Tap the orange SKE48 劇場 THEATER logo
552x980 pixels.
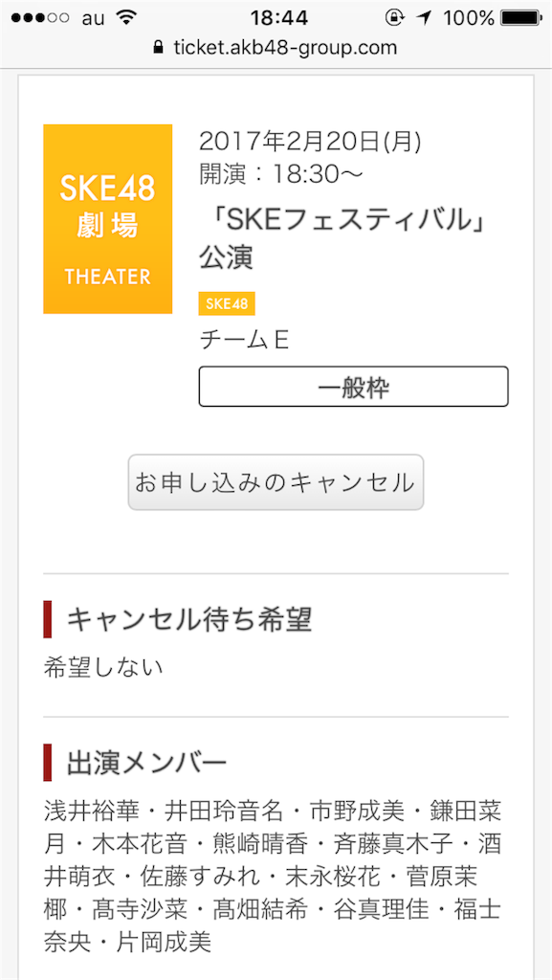tap(107, 219)
